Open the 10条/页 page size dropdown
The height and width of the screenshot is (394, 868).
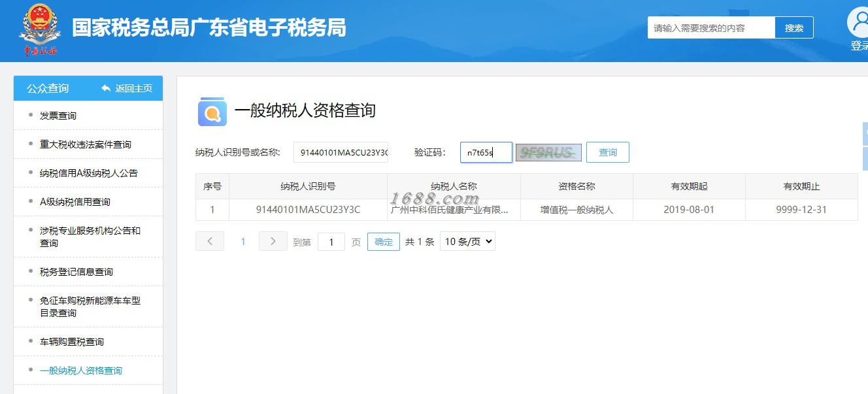(467, 241)
